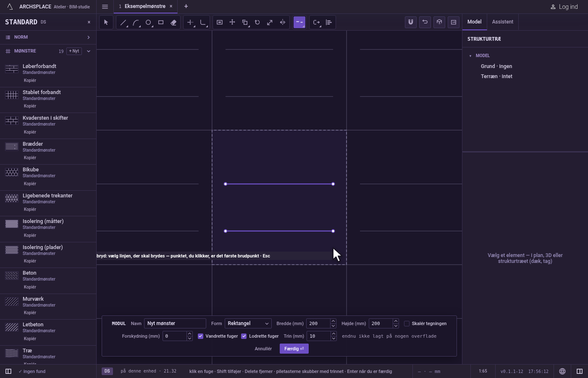This screenshot has width=588, height=378.
Task: Toggle the snap magnet
Action: (411, 22)
